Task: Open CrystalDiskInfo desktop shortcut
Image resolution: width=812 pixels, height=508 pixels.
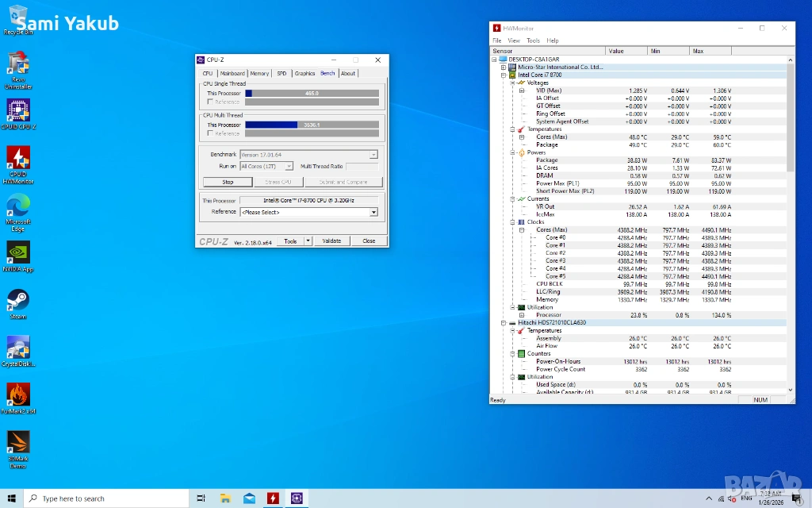Action: pyautogui.click(x=17, y=347)
